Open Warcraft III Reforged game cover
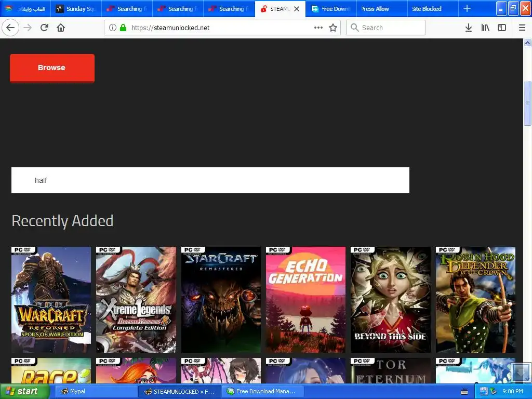The image size is (532, 399). point(51,300)
